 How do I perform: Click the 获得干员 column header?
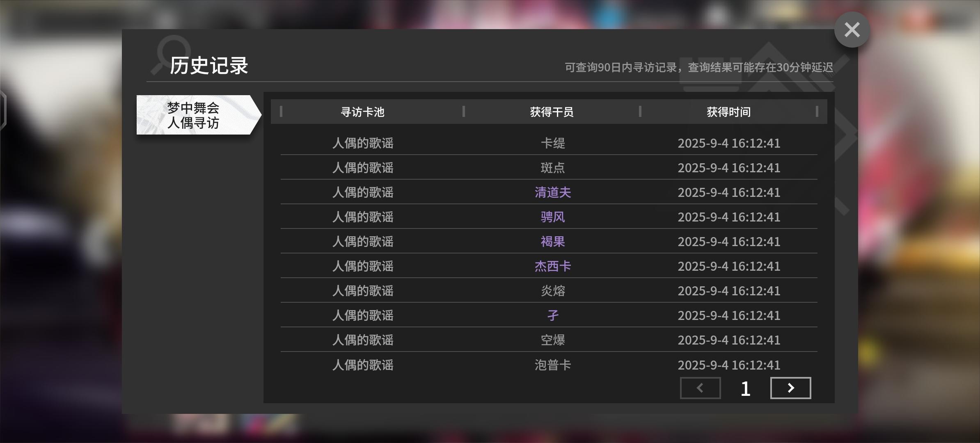tap(552, 112)
